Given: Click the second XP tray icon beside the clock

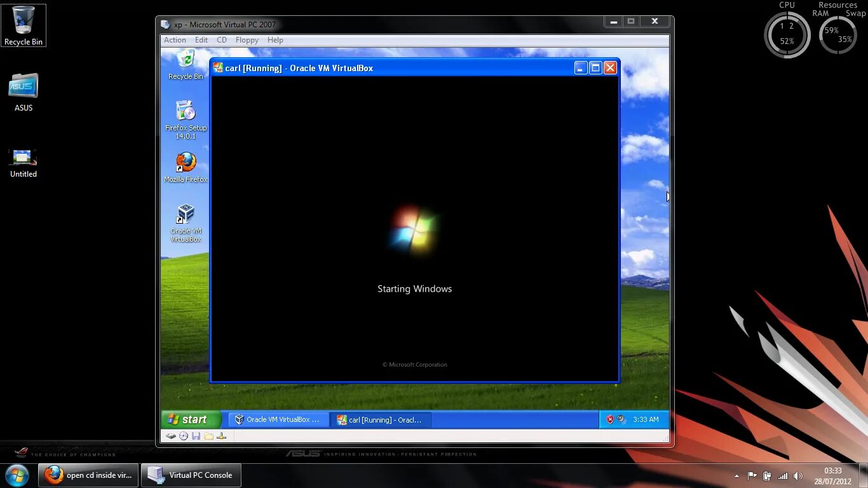Looking at the screenshot, I should 621,419.
